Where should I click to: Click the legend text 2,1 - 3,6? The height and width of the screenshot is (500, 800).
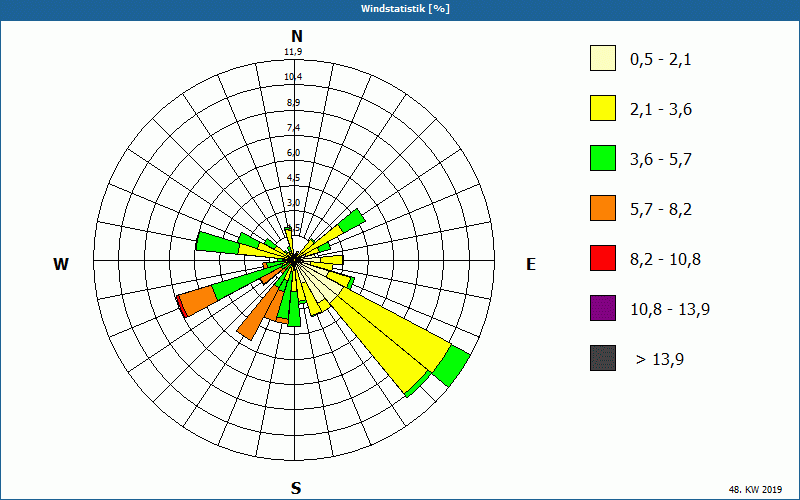tap(661, 110)
